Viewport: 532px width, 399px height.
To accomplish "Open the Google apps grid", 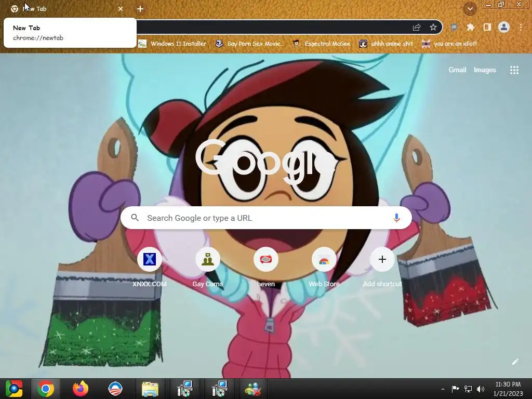I will pyautogui.click(x=514, y=70).
